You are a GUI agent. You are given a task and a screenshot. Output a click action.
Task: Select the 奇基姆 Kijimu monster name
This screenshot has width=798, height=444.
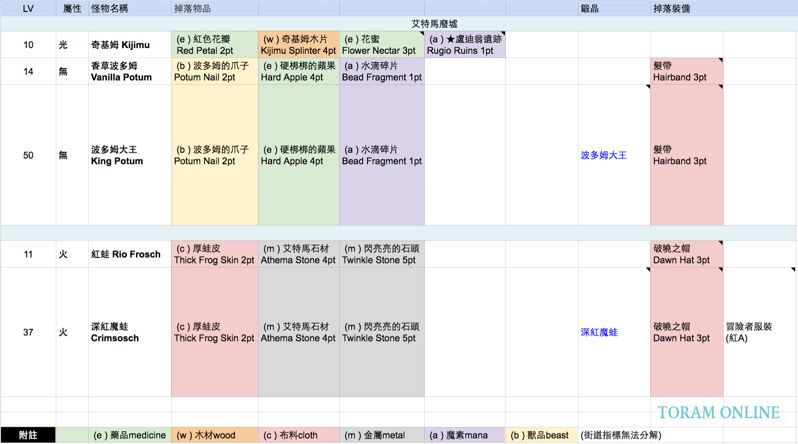click(130, 45)
